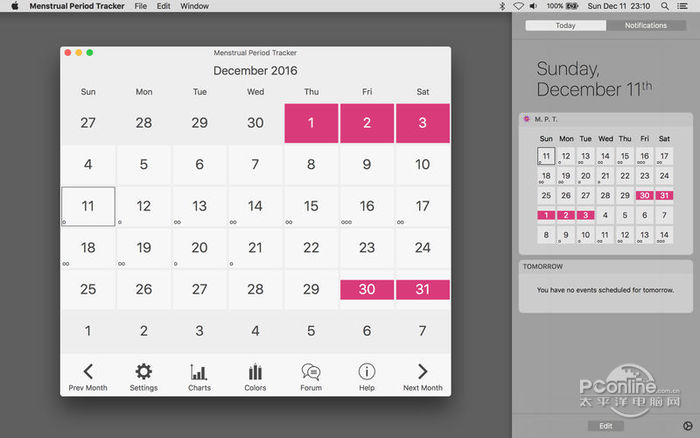
Task: Click the Sun column header in main calendar
Action: tap(88, 92)
